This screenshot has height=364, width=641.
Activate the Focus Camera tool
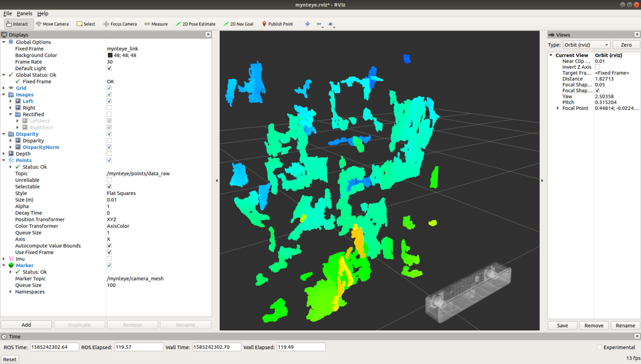(x=120, y=24)
